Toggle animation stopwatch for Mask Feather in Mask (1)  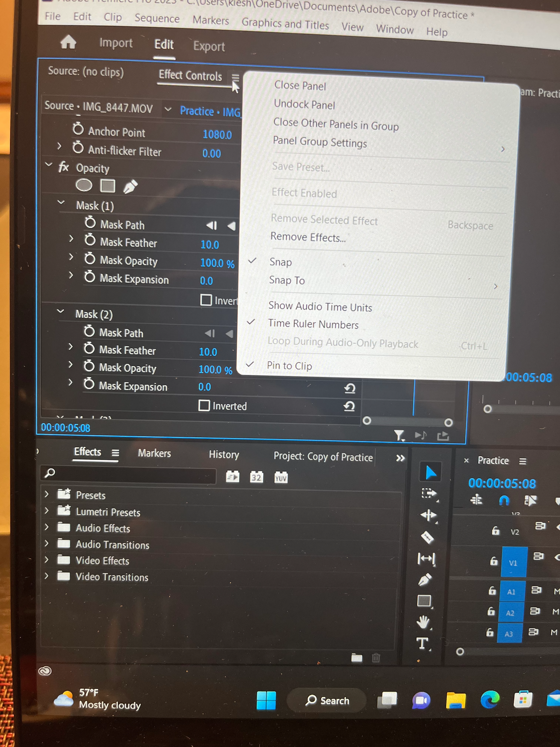[90, 240]
